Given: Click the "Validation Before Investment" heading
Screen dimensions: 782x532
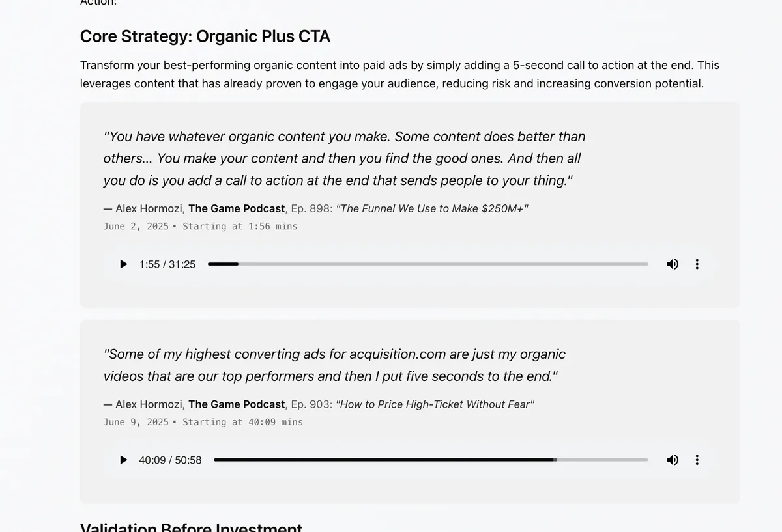Looking at the screenshot, I should 191,527.
